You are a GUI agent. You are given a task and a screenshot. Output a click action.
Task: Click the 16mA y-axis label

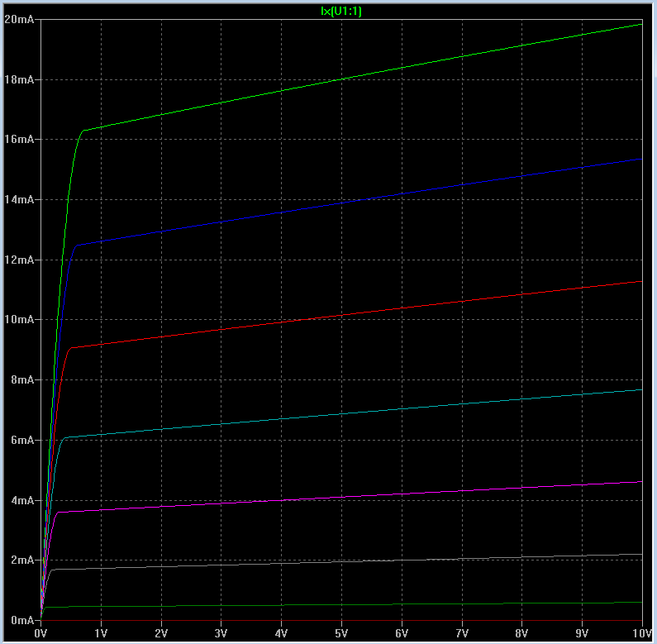tap(19, 139)
